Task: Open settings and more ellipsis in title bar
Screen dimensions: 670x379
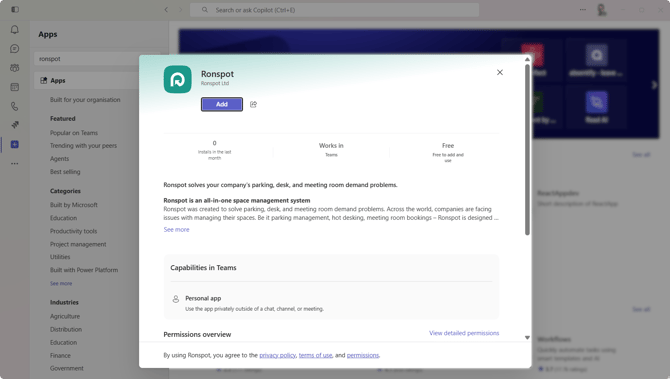Action: click(x=583, y=9)
